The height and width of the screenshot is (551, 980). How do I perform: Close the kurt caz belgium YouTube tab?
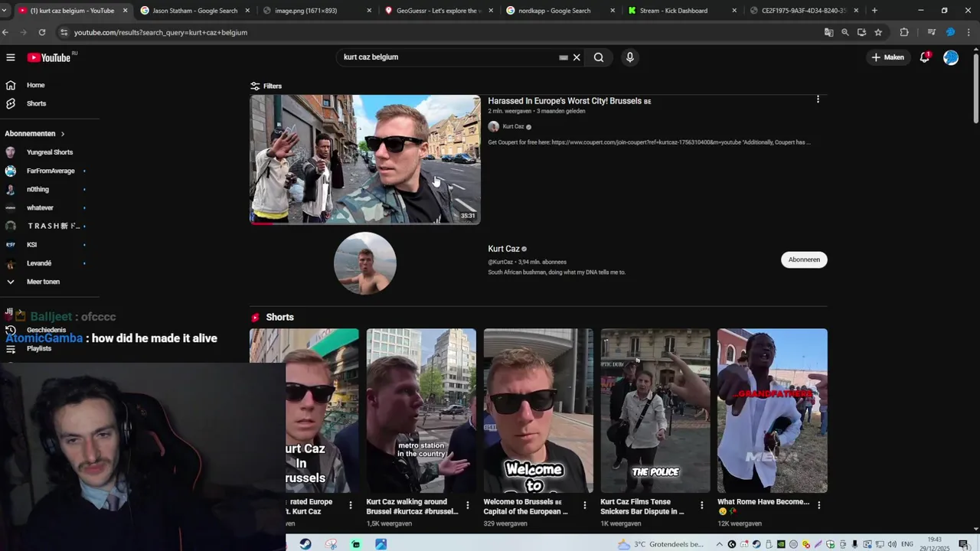point(125,11)
